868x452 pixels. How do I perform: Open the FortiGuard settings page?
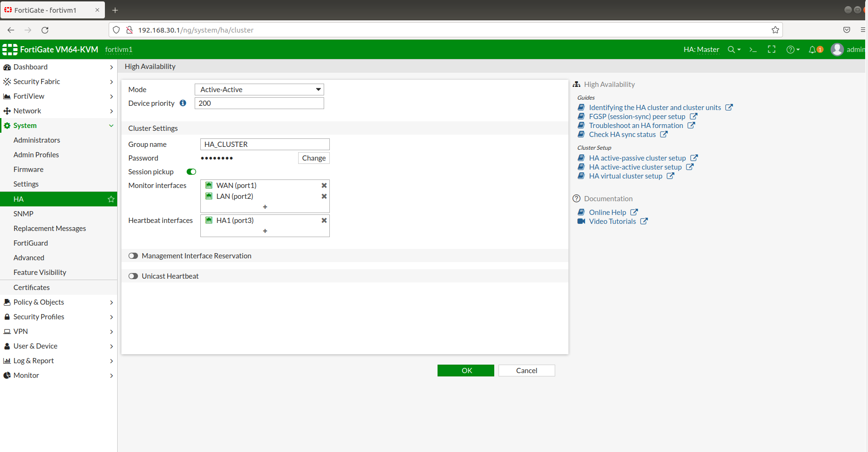point(30,243)
